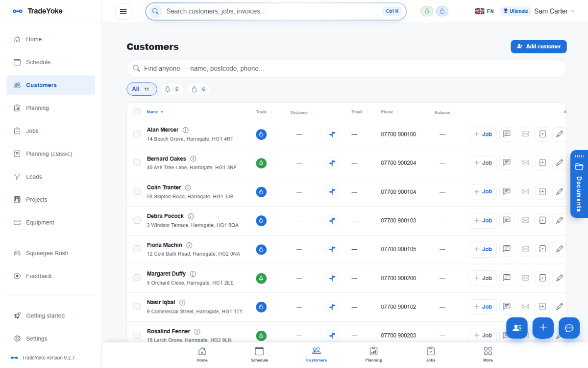This screenshot has height=368, width=588.
Task: Open Equipment in the left sidebar
Action: click(50, 222)
